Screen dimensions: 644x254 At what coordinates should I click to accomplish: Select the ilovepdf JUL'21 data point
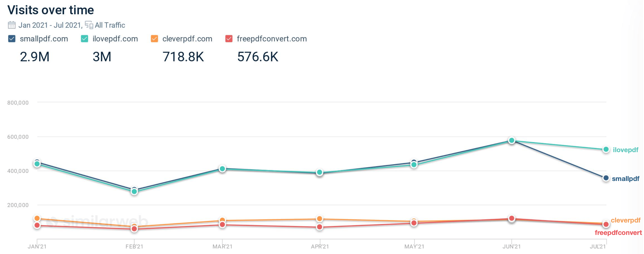pos(606,149)
